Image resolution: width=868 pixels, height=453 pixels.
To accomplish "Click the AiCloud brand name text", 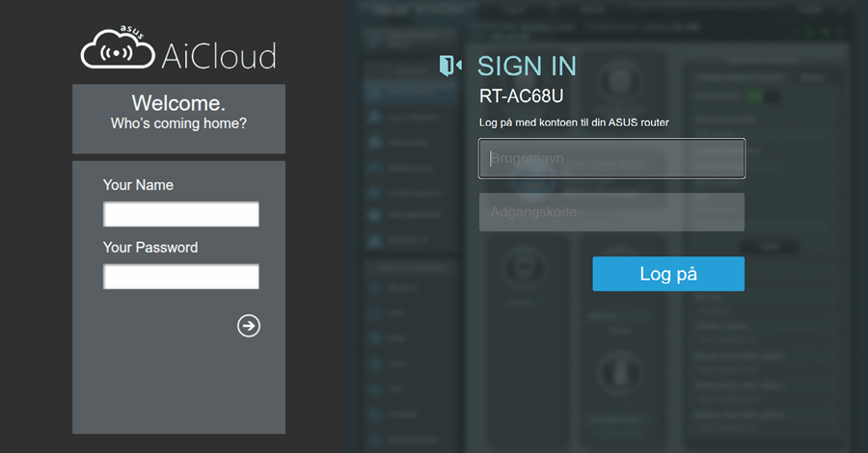I will pyautogui.click(x=220, y=55).
